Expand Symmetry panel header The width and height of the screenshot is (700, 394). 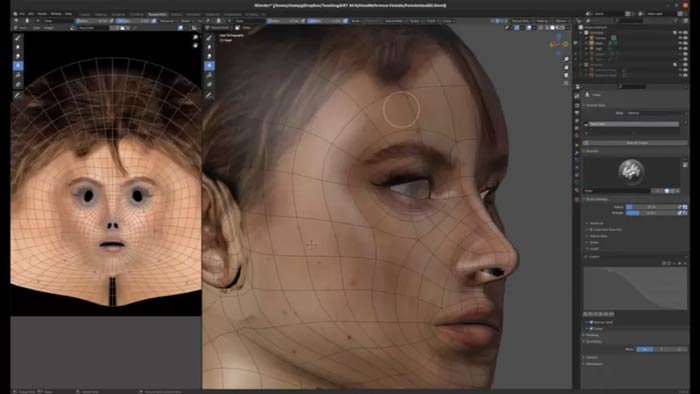[x=594, y=341]
